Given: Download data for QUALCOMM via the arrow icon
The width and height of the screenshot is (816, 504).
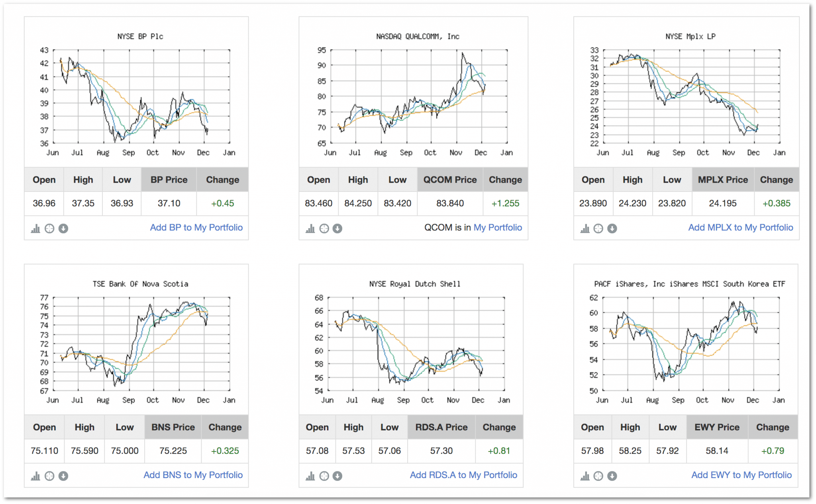Looking at the screenshot, I should pyautogui.click(x=337, y=228).
